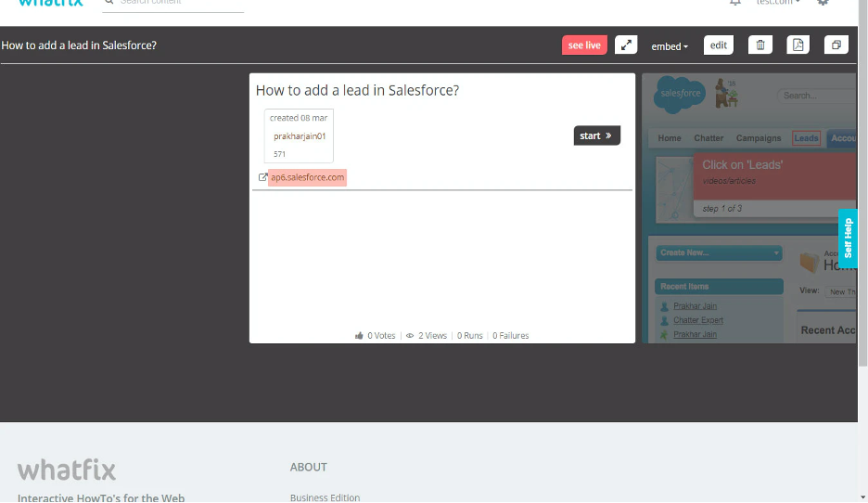Click the thumbs-up votes icon
This screenshot has width=868, height=503.
coord(359,336)
